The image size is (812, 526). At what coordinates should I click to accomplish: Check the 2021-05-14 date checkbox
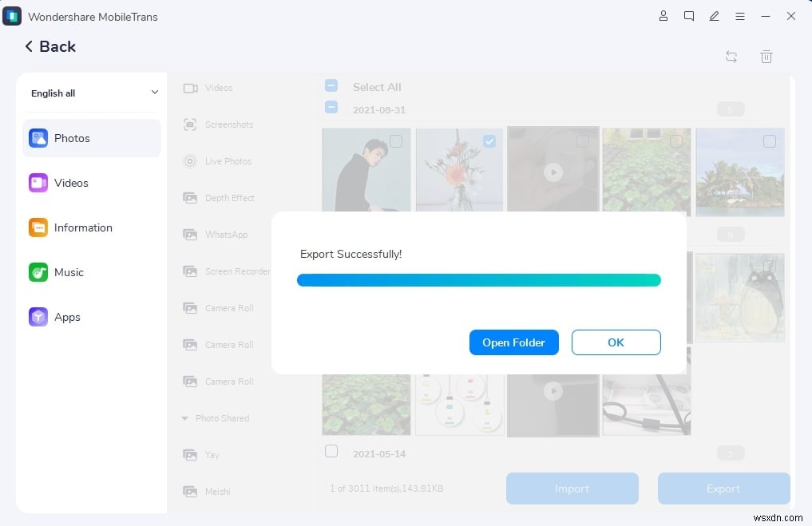pos(331,451)
